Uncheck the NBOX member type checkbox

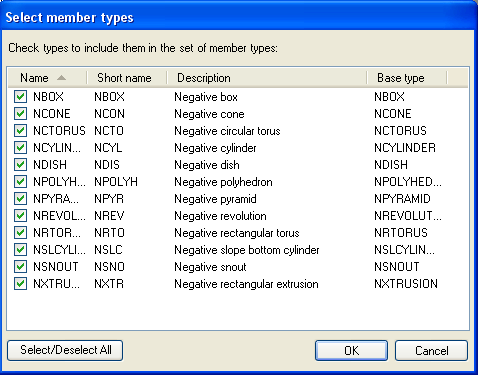20,97
